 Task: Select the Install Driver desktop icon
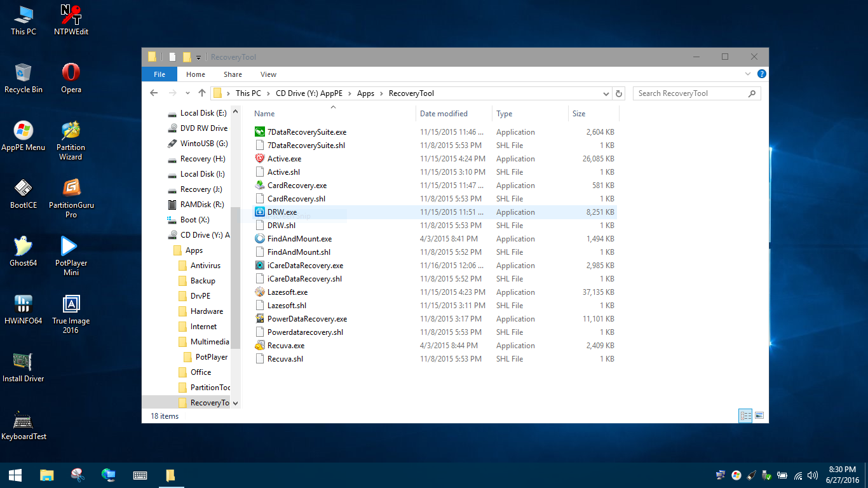click(x=24, y=367)
